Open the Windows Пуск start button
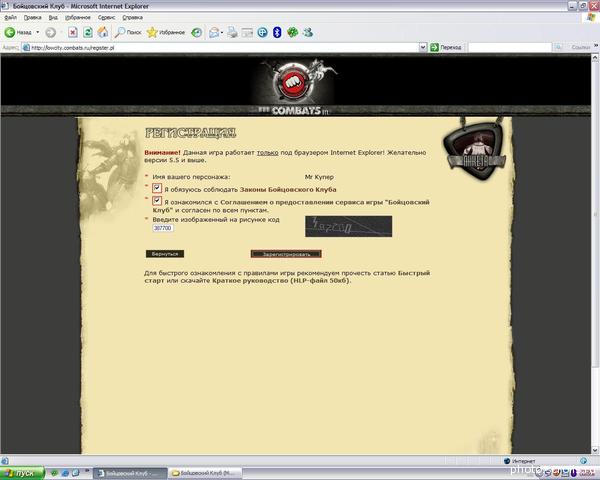Image resolution: width=600 pixels, height=480 pixels. coord(23,473)
